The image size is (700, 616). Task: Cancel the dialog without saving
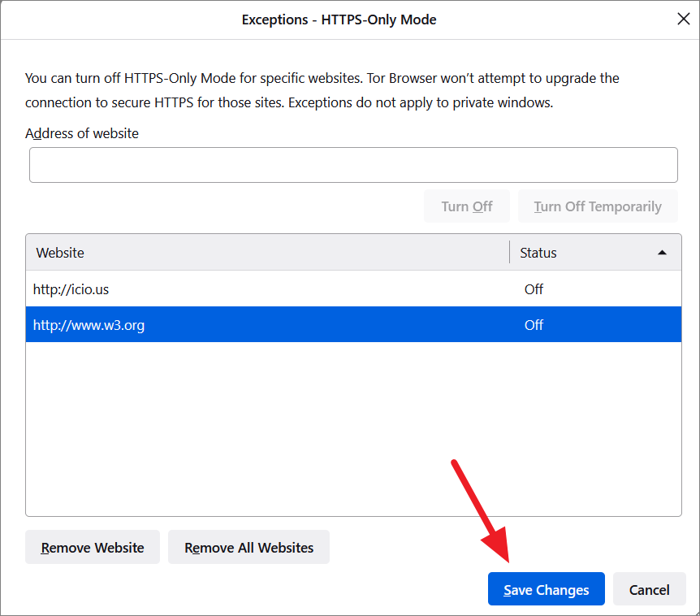(x=649, y=590)
